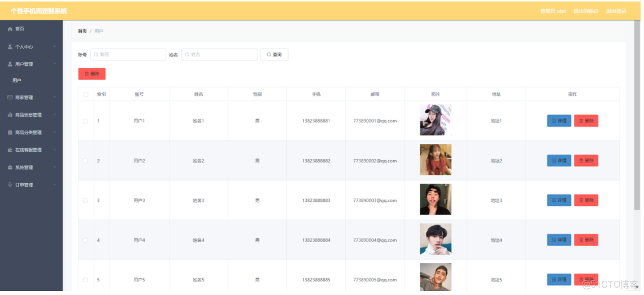Check the box for 用户3 row
Screen dimensions: 644x295
85,201
